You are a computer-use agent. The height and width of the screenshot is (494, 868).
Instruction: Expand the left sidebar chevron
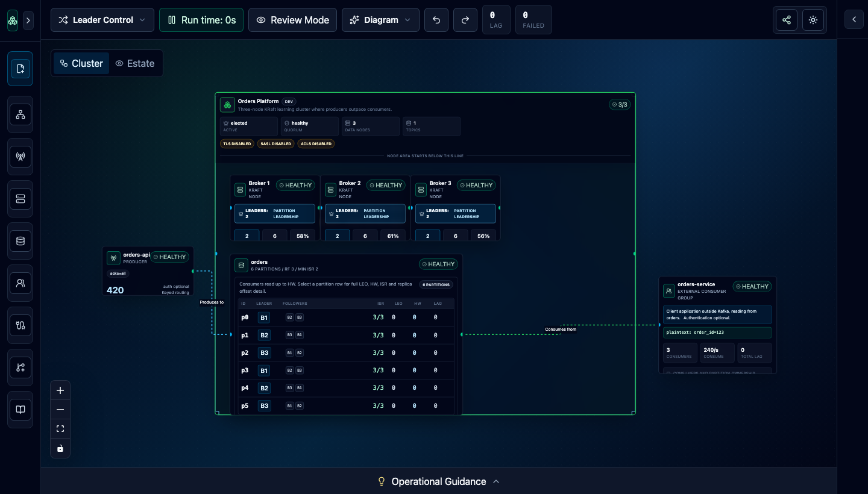[28, 20]
